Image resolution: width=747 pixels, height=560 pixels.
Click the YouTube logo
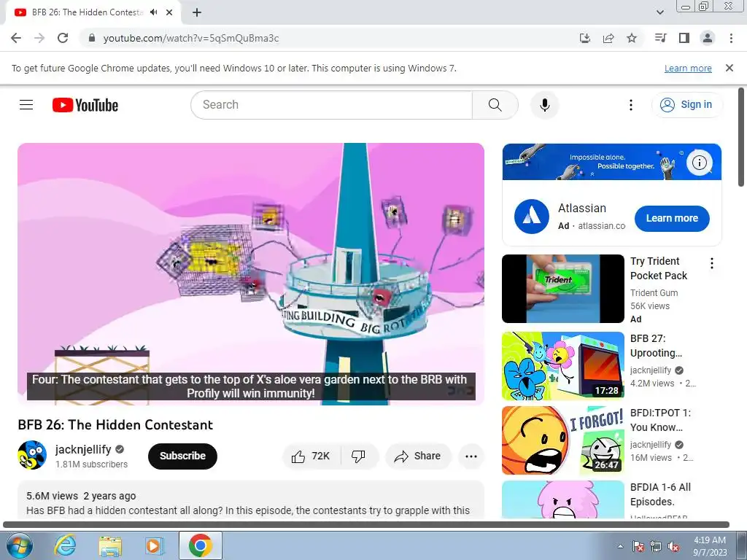coord(85,105)
